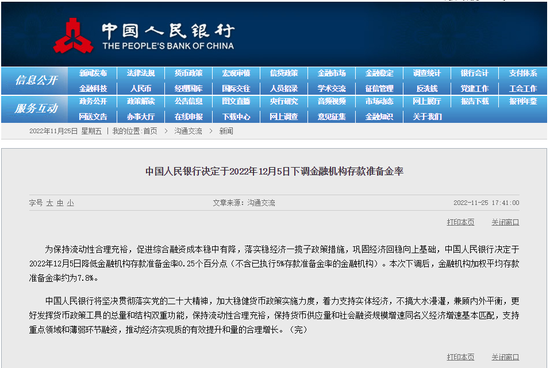Click the date 2022年11月25日 星期五

click(66, 131)
